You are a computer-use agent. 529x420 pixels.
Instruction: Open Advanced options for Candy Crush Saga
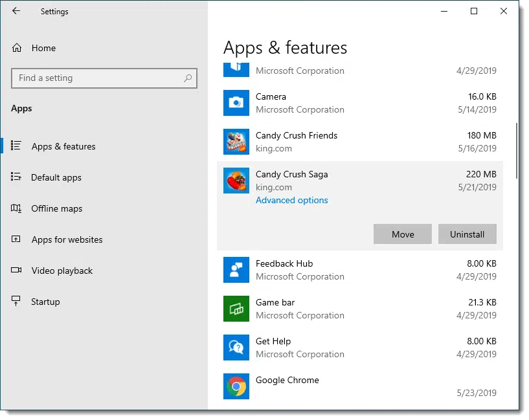292,200
